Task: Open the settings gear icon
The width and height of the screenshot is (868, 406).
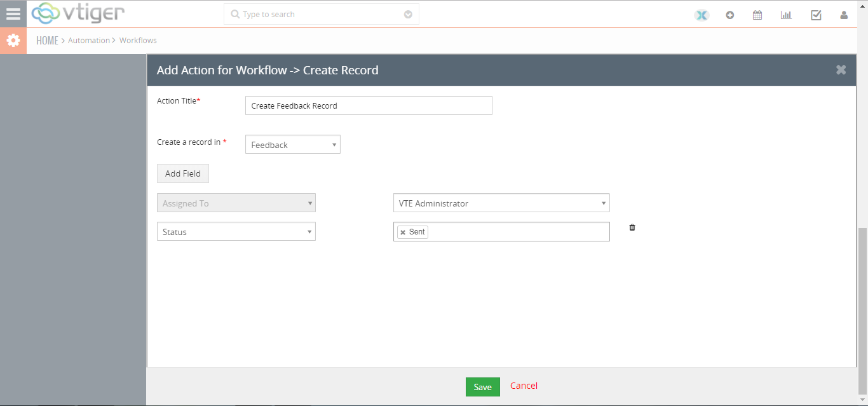Action: point(13,41)
